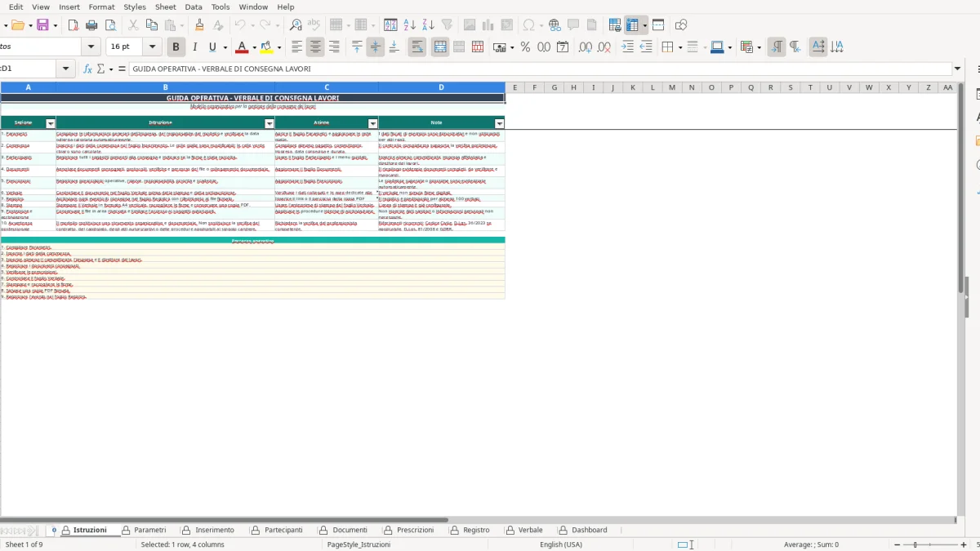Click the red Font Color swatch button
Viewport: 980px width, 551px height.
coord(242,47)
